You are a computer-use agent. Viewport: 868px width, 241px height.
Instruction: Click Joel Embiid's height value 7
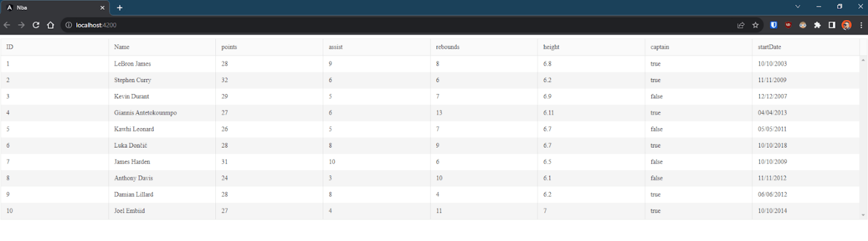click(545, 211)
